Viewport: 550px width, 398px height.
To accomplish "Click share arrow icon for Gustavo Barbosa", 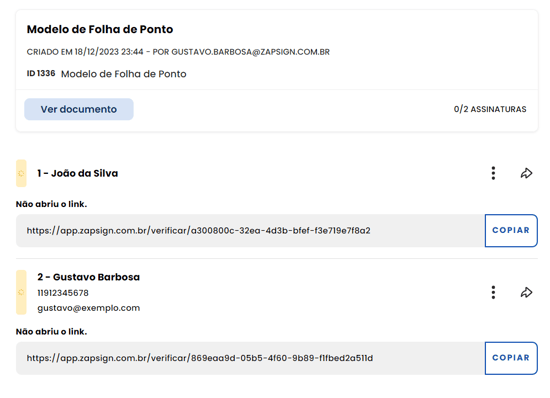I will point(526,292).
